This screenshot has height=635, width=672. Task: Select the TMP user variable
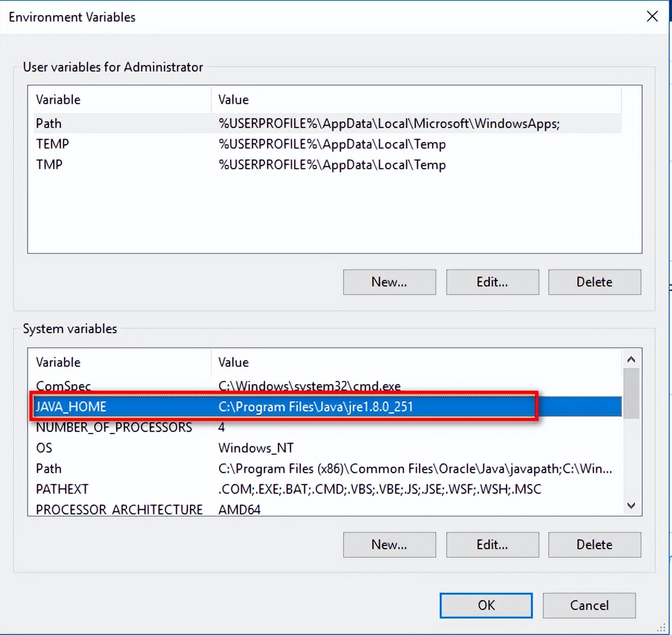tap(327, 164)
